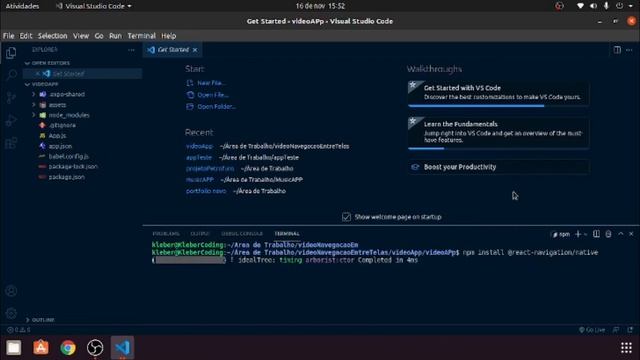
Task: Open App.js in the explorer
Action: 57,136
